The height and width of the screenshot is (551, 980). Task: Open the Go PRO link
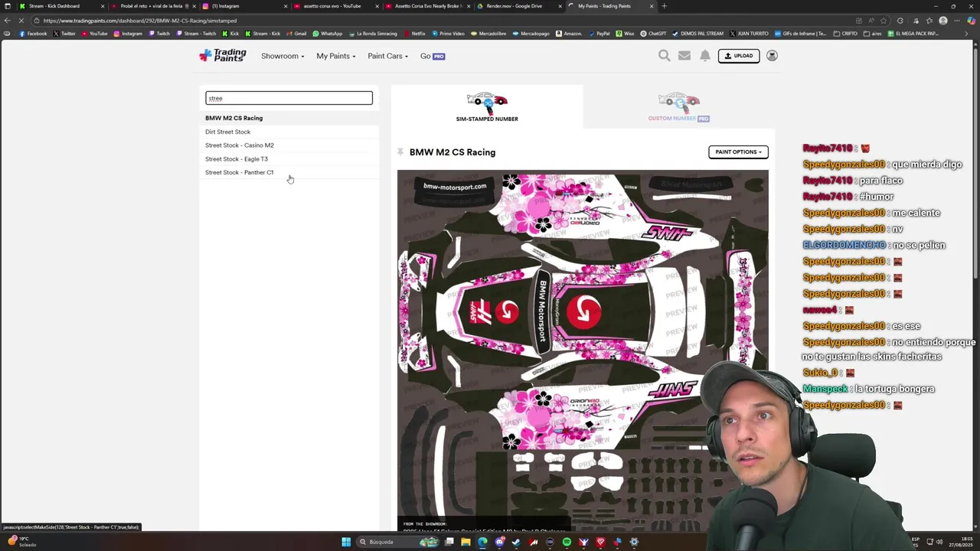tap(432, 56)
